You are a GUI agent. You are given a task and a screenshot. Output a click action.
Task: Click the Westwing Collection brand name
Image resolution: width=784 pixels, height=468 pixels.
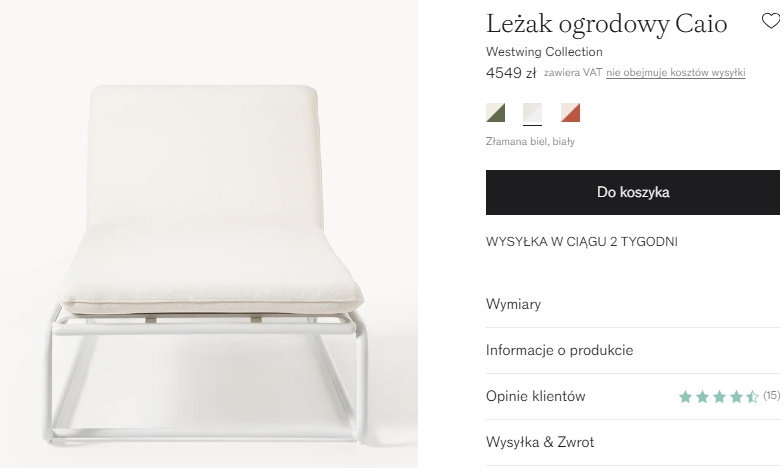(x=544, y=52)
